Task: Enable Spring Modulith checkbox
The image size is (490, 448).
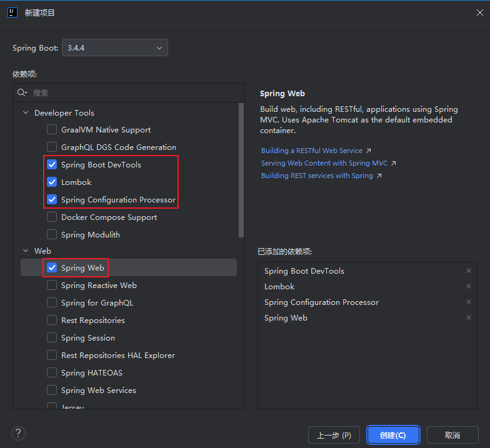Action: [x=52, y=234]
